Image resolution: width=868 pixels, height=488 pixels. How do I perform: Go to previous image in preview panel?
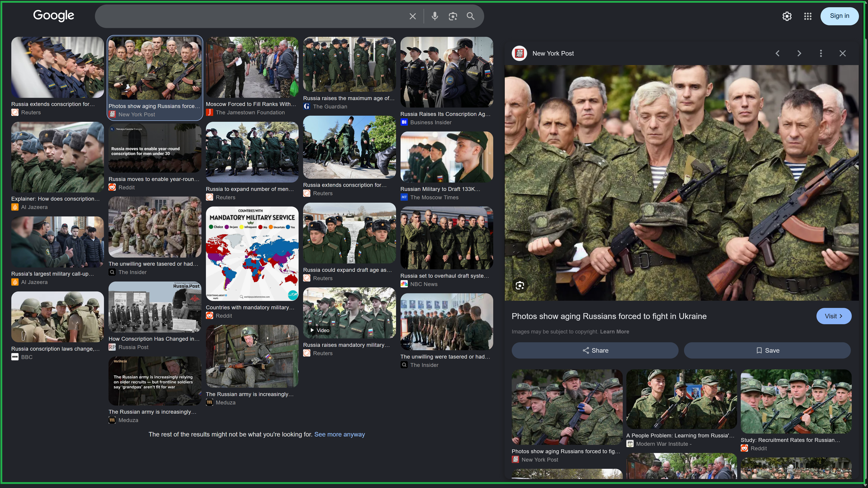777,53
